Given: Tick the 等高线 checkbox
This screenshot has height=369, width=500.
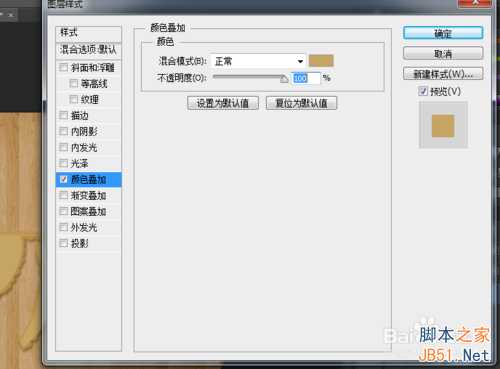Looking at the screenshot, I should point(74,83).
